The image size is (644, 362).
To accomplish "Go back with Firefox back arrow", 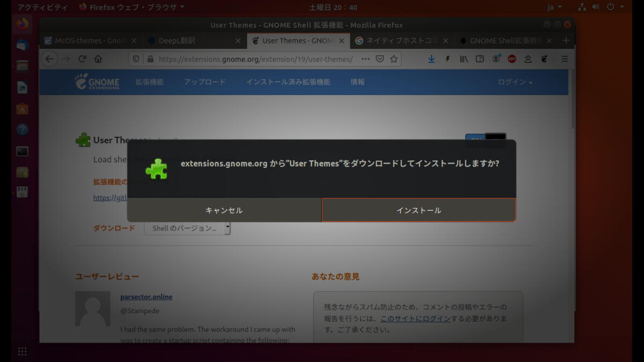I will (49, 59).
